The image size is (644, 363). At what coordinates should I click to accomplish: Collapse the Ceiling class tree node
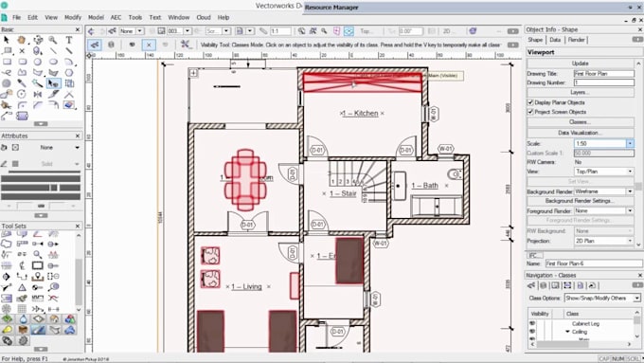568,332
